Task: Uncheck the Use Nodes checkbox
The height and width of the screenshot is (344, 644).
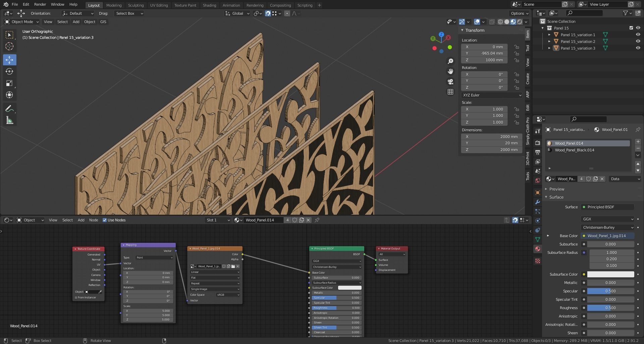Action: pyautogui.click(x=105, y=220)
